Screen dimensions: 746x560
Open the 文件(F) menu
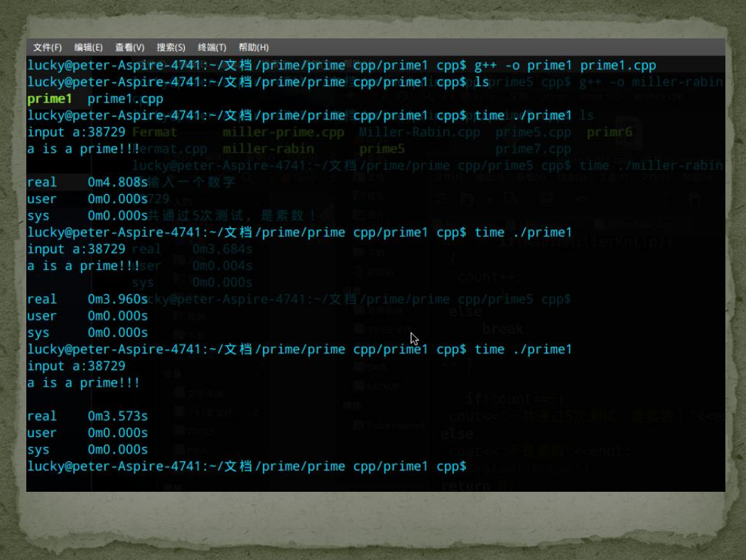click(48, 48)
